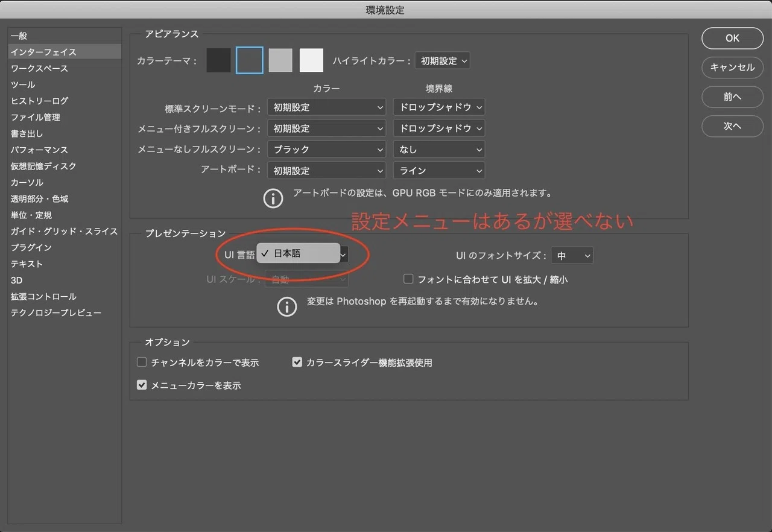
Task: Open メニュー付きフルスクリーン border dropdown
Action: [439, 128]
